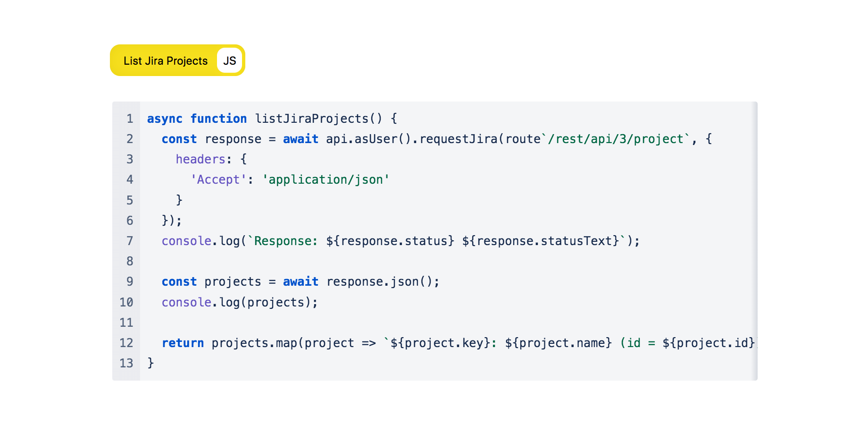Select the List Jira Projects tab
This screenshot has width=868, height=425.
tap(165, 61)
